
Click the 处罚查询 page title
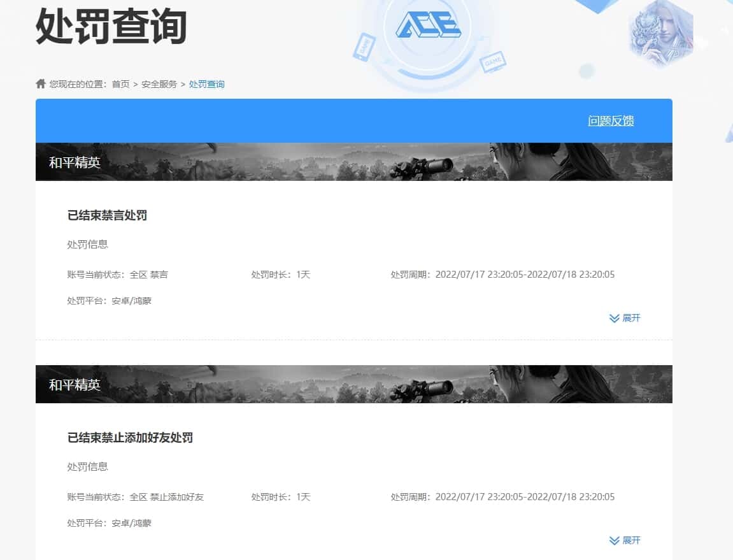pyautogui.click(x=111, y=27)
